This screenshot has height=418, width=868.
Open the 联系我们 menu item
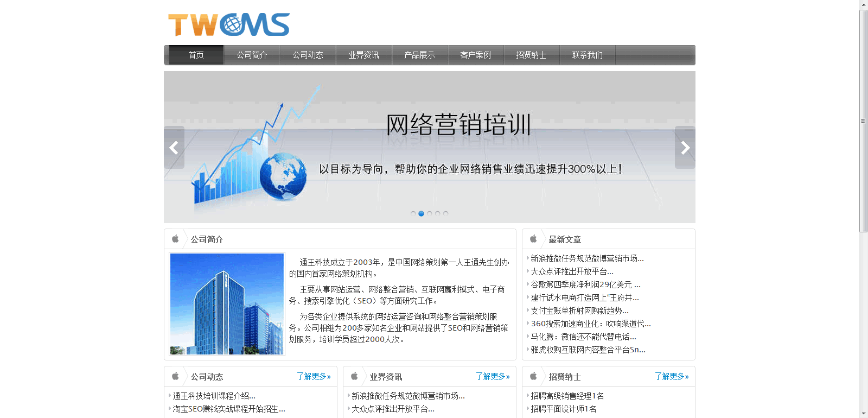587,55
